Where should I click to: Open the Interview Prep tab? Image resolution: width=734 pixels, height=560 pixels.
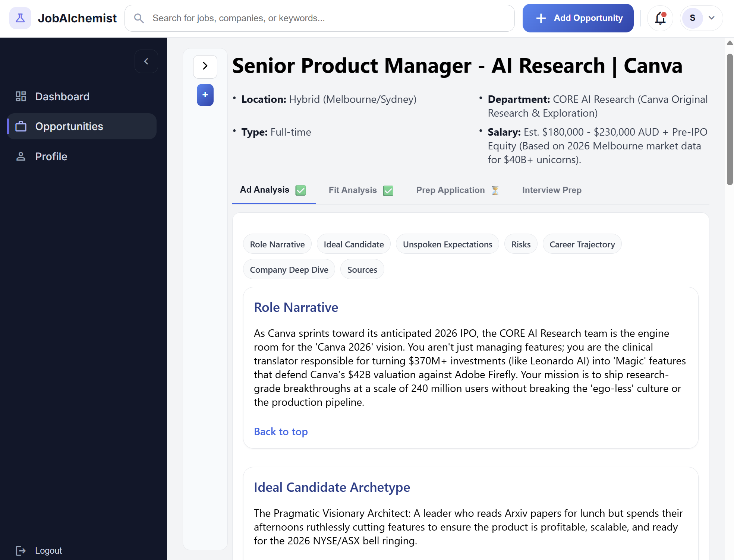click(x=551, y=190)
